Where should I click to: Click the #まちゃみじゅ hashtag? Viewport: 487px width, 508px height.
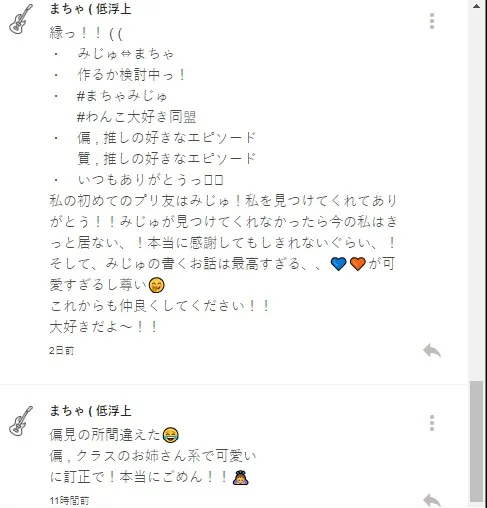pos(122,96)
